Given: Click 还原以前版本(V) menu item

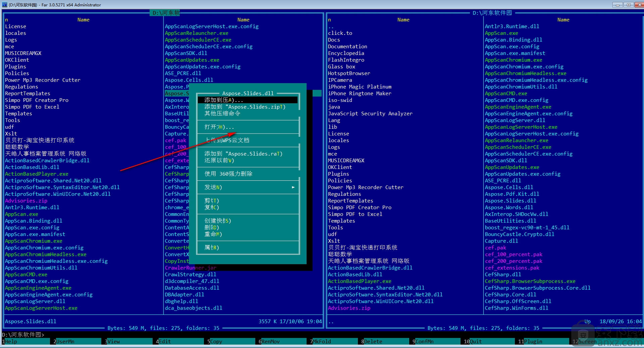Looking at the screenshot, I should tap(248, 160).
